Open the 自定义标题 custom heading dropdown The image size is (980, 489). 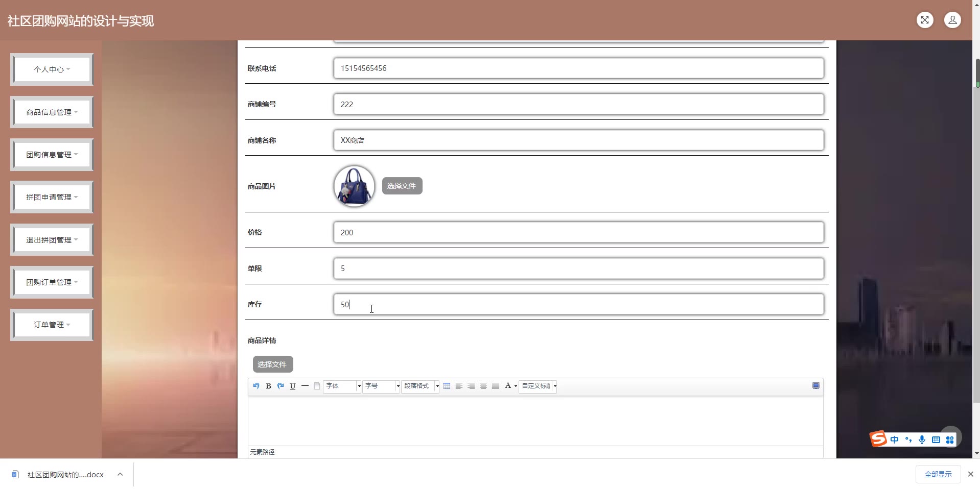pos(538,386)
